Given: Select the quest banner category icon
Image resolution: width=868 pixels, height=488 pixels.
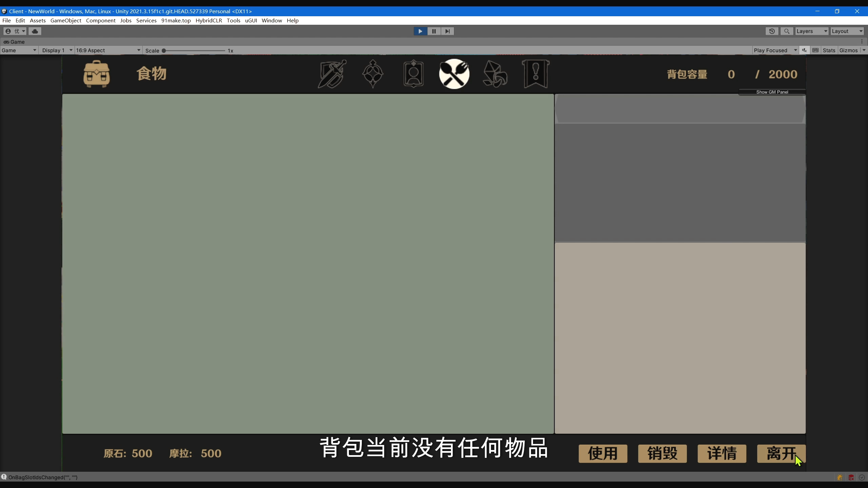Looking at the screenshot, I should point(535,74).
